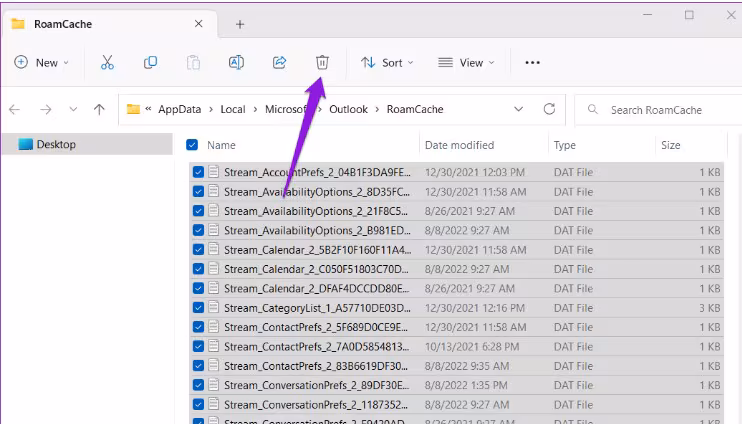Click RoamCache in the address path
This screenshot has height=424, width=742.
pos(415,109)
